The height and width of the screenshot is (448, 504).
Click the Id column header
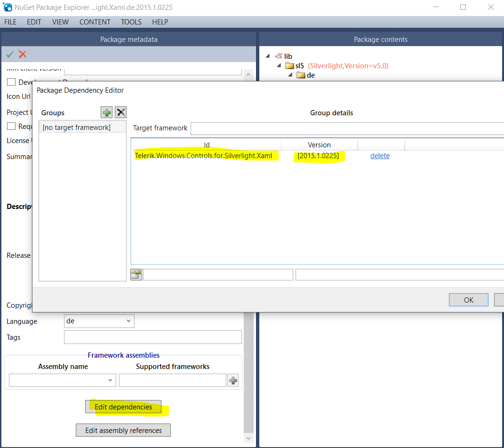click(x=207, y=144)
